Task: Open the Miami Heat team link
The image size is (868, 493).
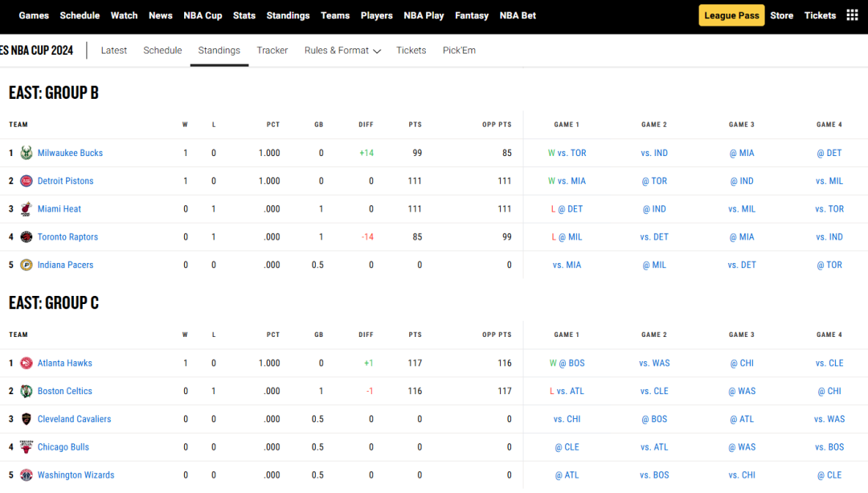Action: coord(59,209)
